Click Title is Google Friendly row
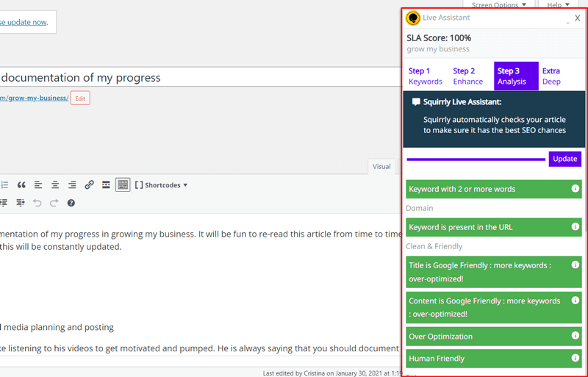 click(x=493, y=272)
